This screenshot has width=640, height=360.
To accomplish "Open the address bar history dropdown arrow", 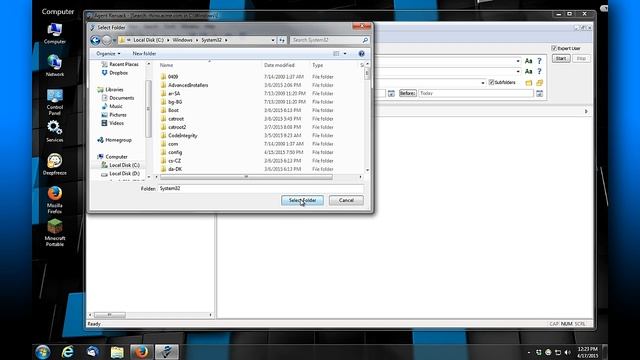I will [273, 40].
